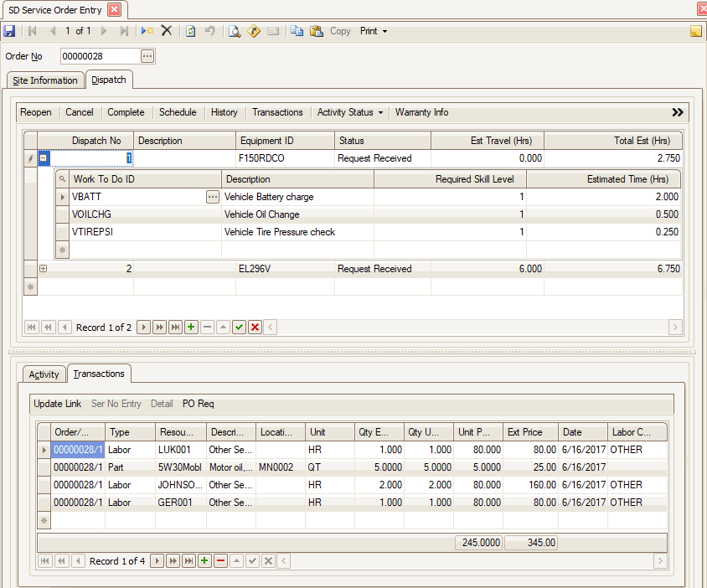This screenshot has width=707, height=588.
Task: Open the Print dropdown menu
Action: click(x=374, y=31)
